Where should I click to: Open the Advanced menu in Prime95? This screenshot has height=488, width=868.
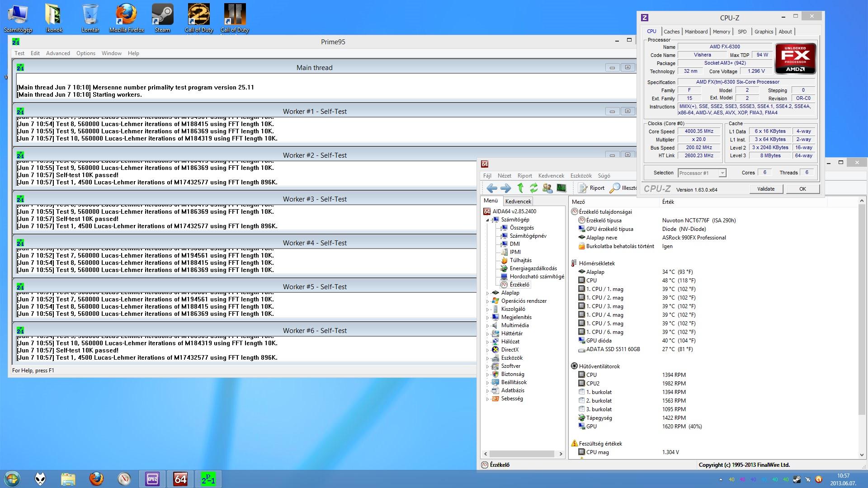coord(58,53)
